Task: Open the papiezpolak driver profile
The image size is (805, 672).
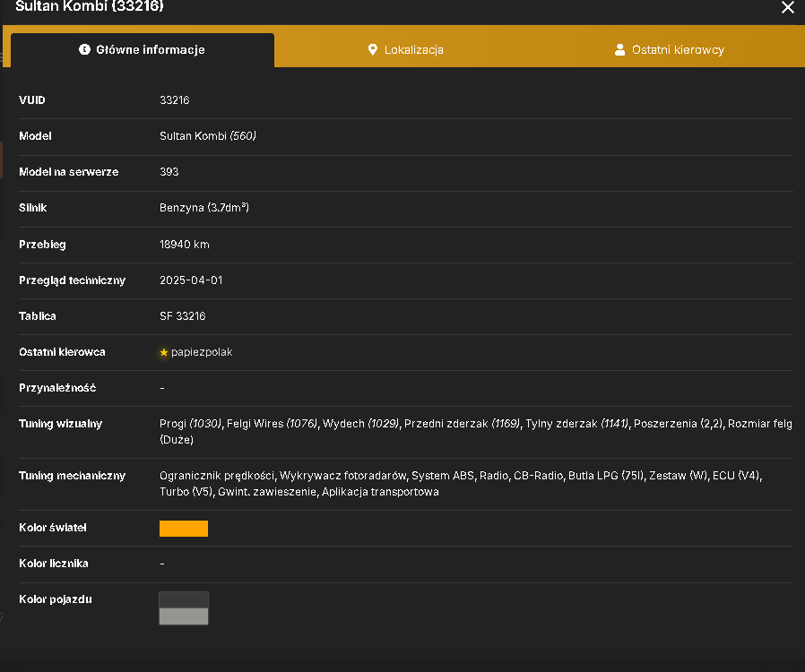Action: coord(202,352)
